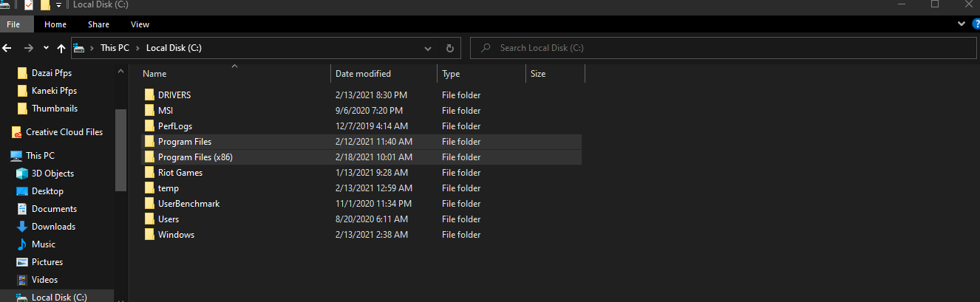Viewport: 980px width, 302px height.
Task: Open the Recent locations dropdown arrow
Action: pyautogui.click(x=46, y=48)
